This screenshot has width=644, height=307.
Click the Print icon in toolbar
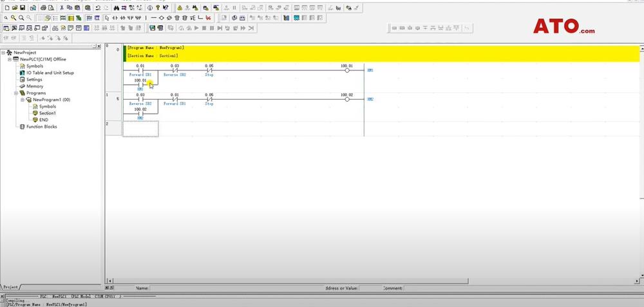point(43,8)
